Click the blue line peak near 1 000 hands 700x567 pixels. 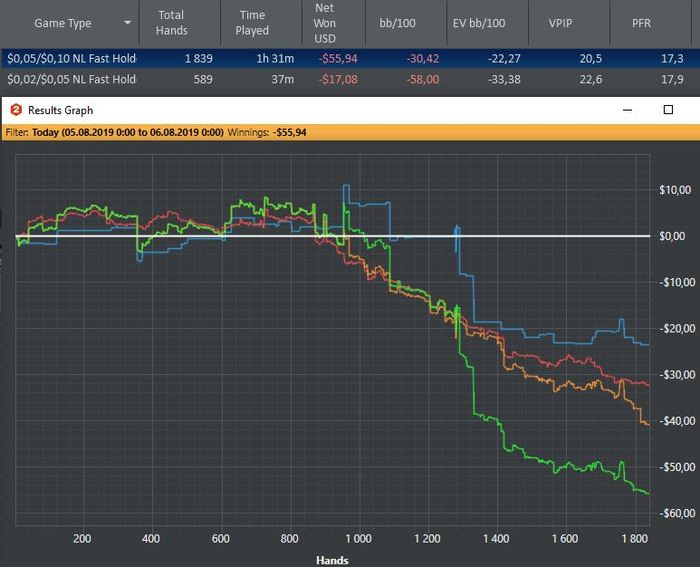(346, 185)
